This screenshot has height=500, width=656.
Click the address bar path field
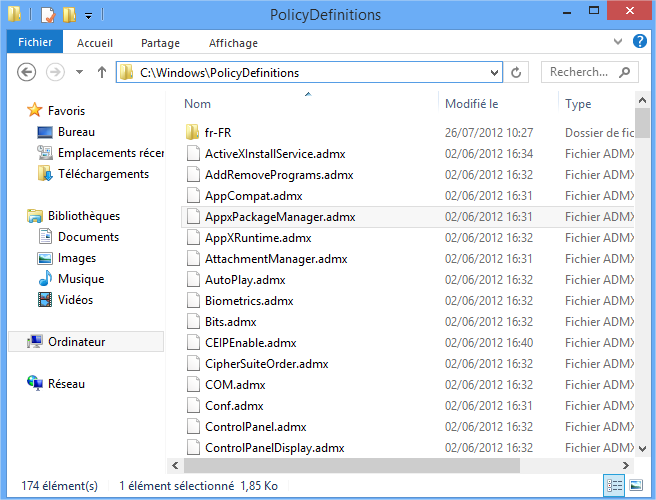pyautogui.click(x=309, y=73)
